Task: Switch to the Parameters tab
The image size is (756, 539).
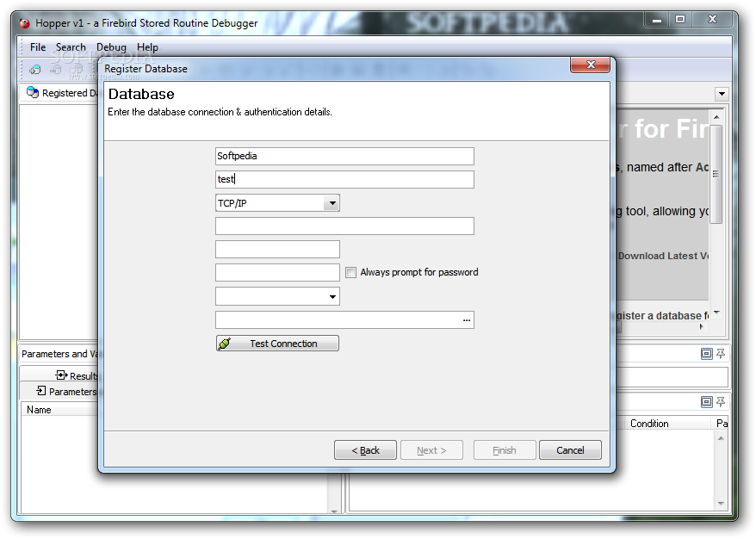Action: click(59, 391)
